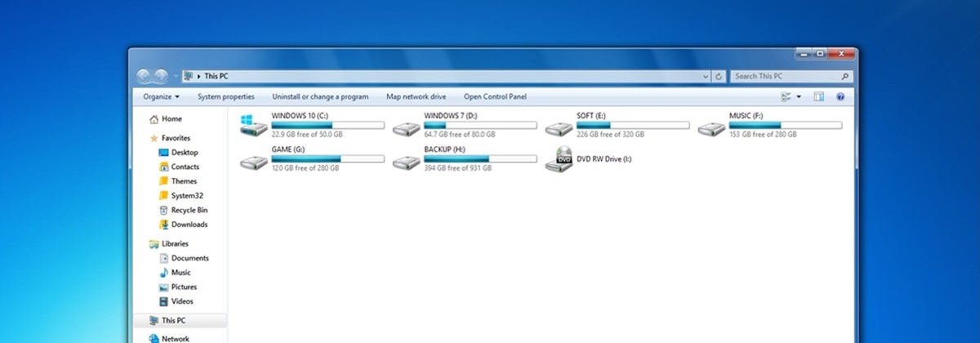Open the recent locations arrow beside Forward

point(176,76)
